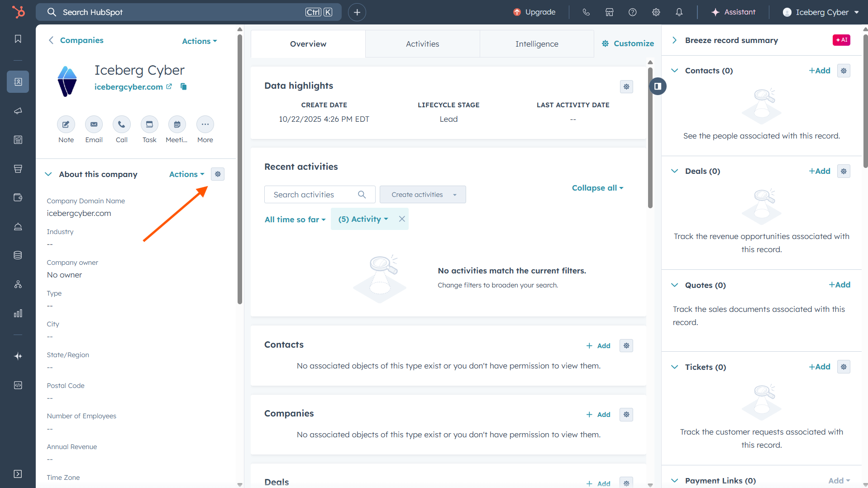Open CRM contacts icon in sidebar
This screenshot has height=488, width=868.
tap(18, 81)
